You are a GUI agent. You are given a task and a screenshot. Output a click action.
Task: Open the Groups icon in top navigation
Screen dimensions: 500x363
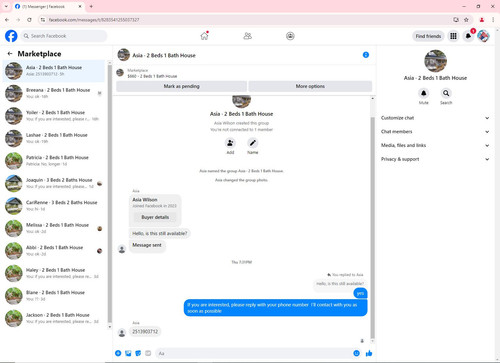click(290, 36)
